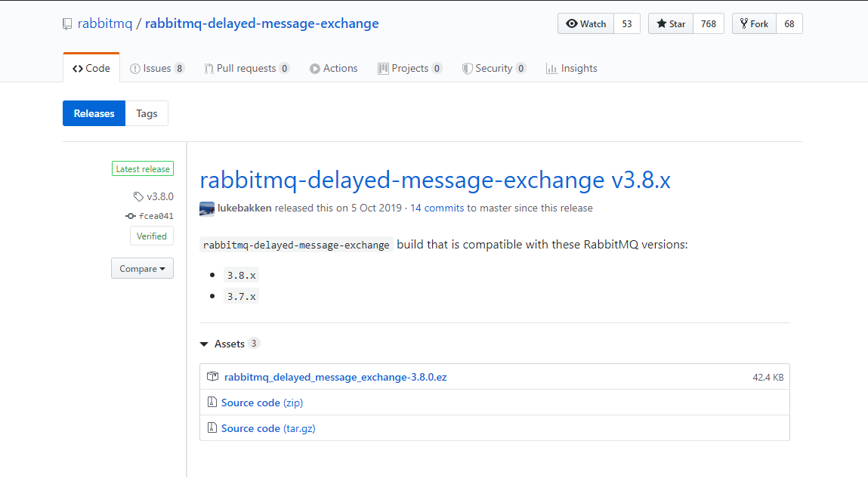Download rabbitmq_delayed_message_exchange-3.8.0.ez
The height and width of the screenshot is (503, 868).
(x=335, y=377)
